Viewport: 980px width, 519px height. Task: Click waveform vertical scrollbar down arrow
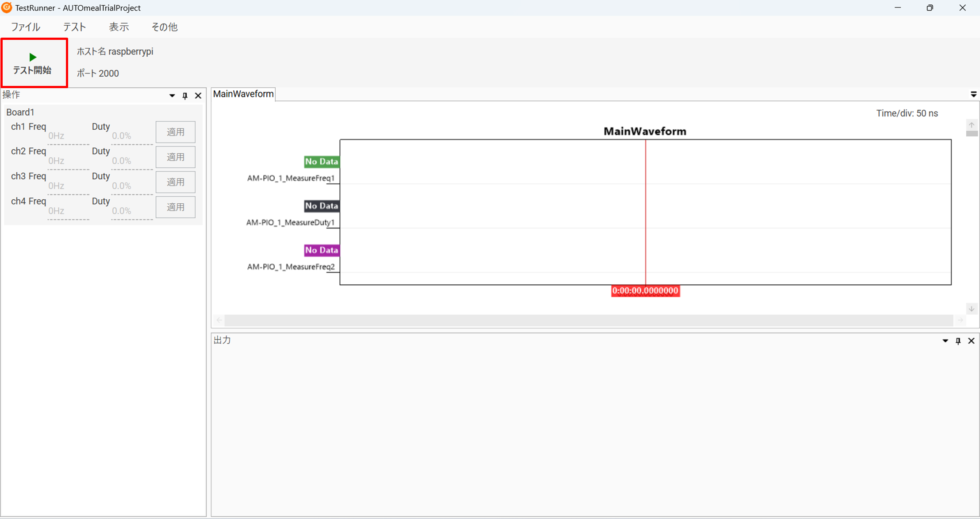pos(972,309)
